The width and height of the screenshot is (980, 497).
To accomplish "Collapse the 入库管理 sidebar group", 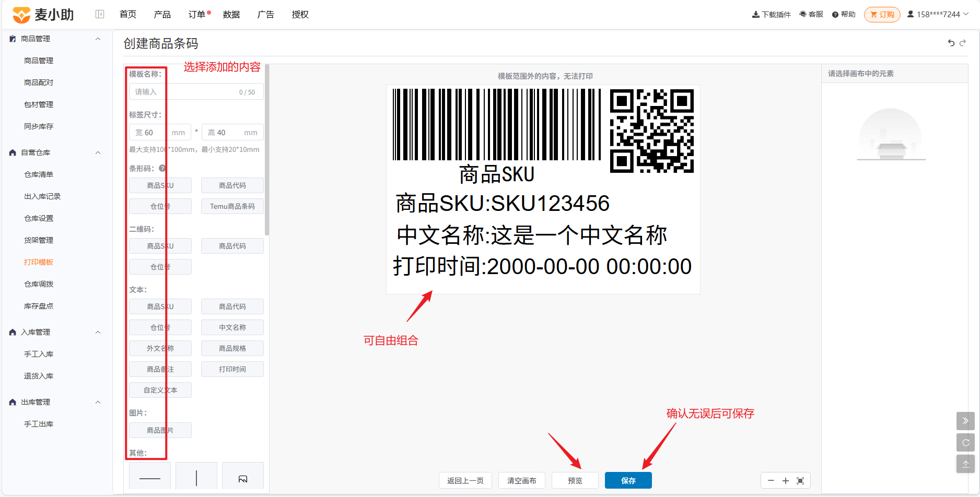I will pyautogui.click(x=98, y=332).
